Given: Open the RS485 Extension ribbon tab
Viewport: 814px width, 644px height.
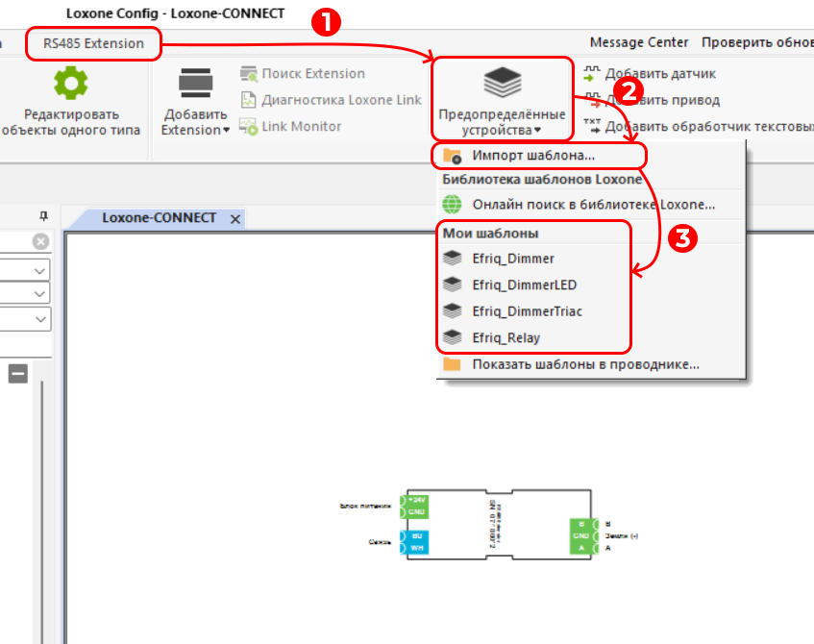Looking at the screenshot, I should coord(93,43).
